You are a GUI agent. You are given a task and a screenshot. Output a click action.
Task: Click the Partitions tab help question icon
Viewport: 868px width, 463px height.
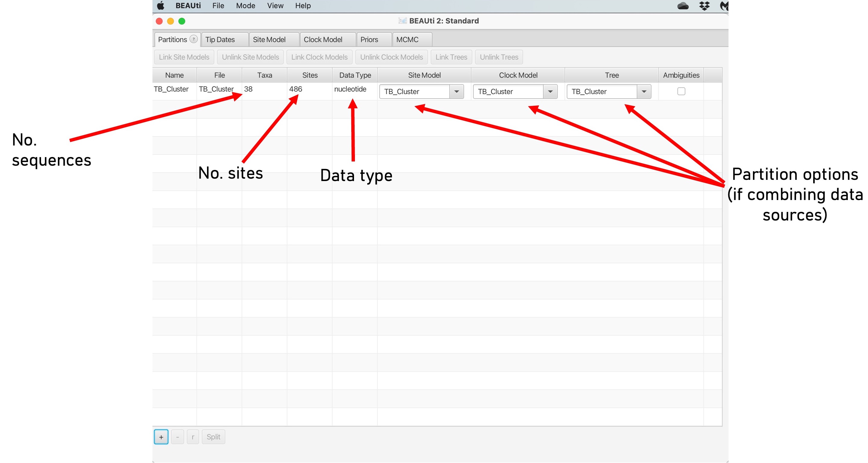(194, 39)
